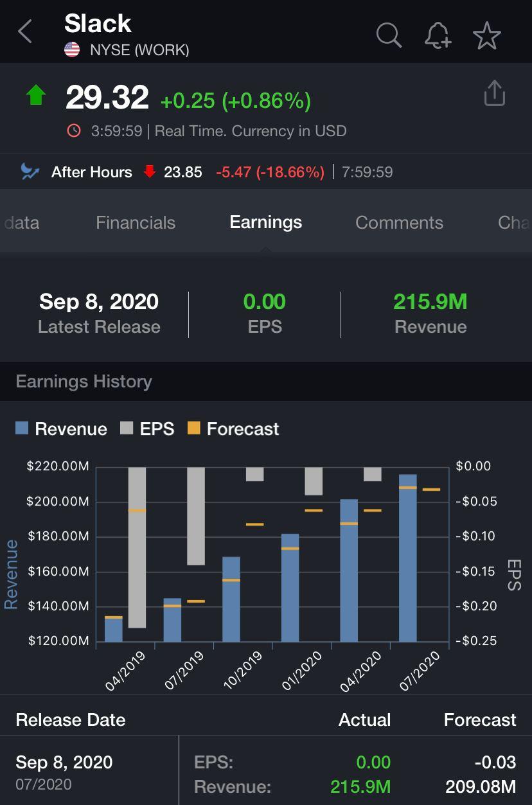Toggle the Forecast legend swatch
The image size is (532, 805).
point(193,428)
